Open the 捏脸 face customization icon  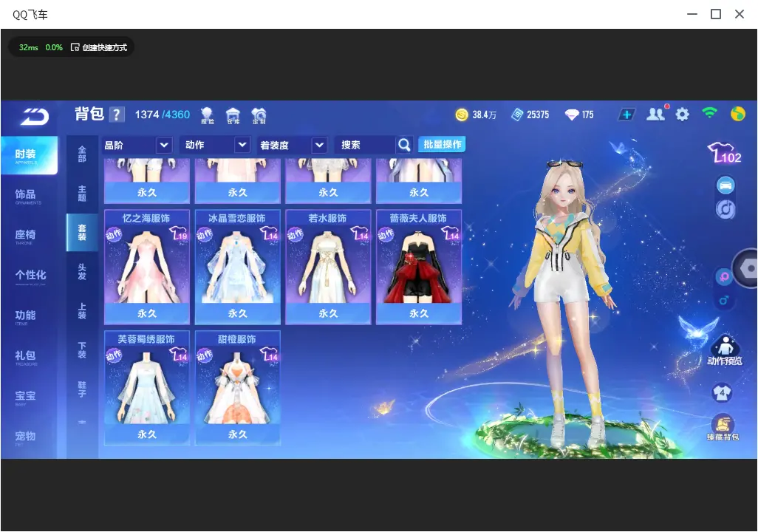click(x=208, y=115)
